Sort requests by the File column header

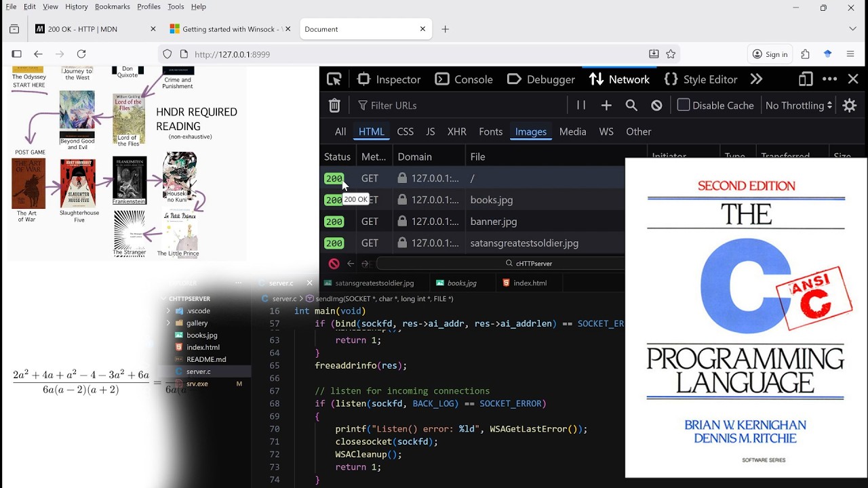pos(556,157)
